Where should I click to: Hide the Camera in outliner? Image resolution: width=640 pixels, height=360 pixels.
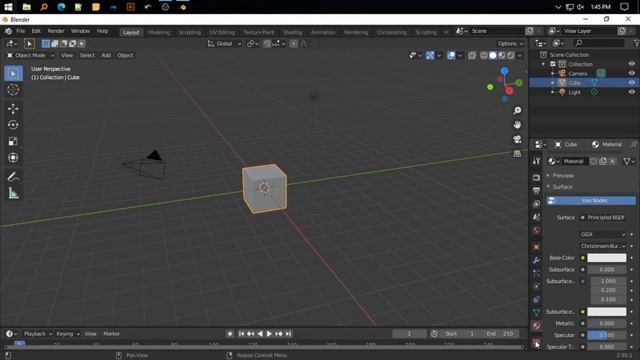click(631, 73)
